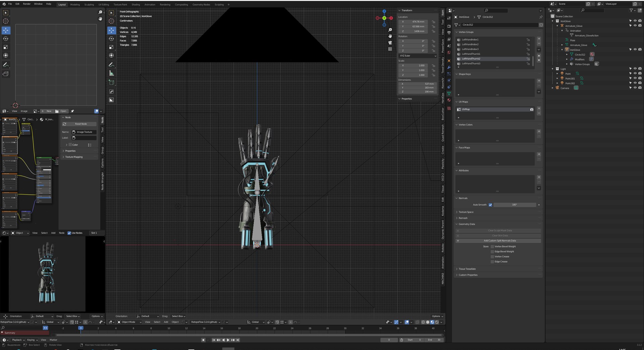Click Open button in image editor header

point(61,111)
